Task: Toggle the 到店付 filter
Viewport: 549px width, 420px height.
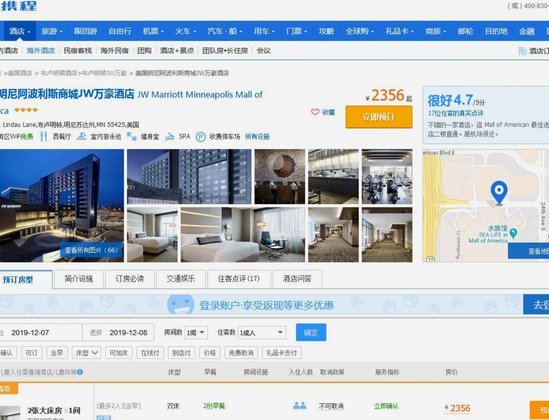Action: point(181,353)
